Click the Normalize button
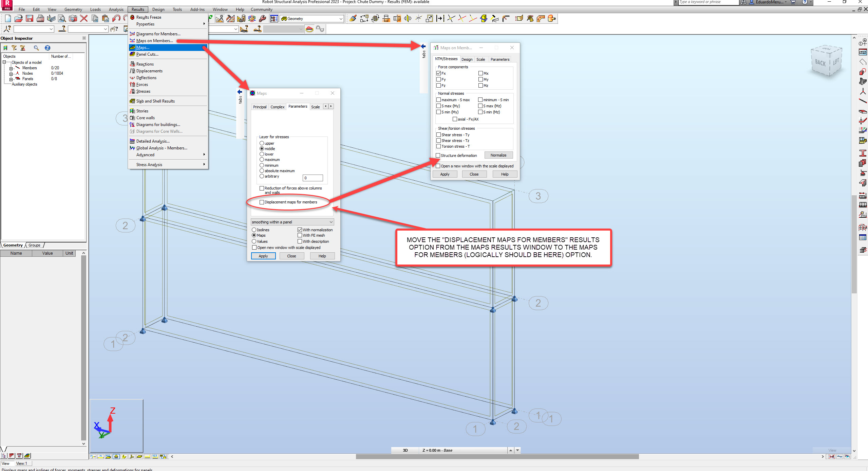The height and width of the screenshot is (471, 868). 498,155
